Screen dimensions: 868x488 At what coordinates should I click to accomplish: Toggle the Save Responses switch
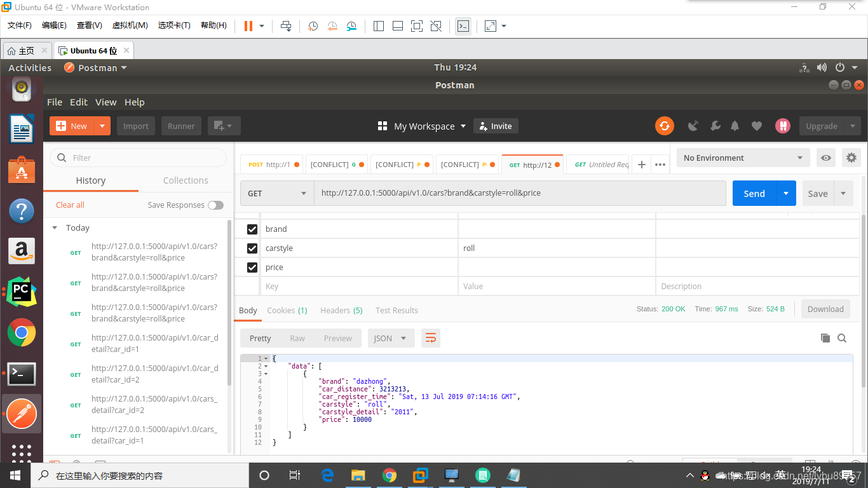[x=216, y=205]
